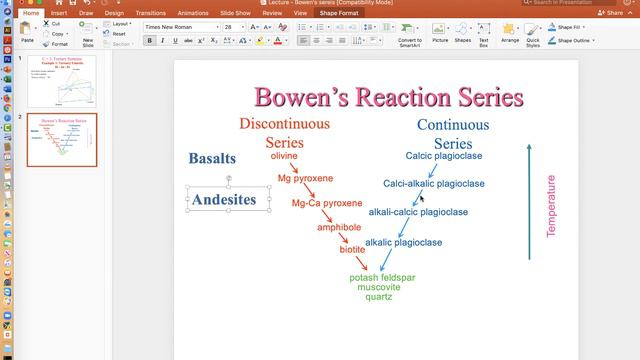Viewport: 640px width, 360px height.
Task: Activate the Format painter
Action: tap(56, 44)
